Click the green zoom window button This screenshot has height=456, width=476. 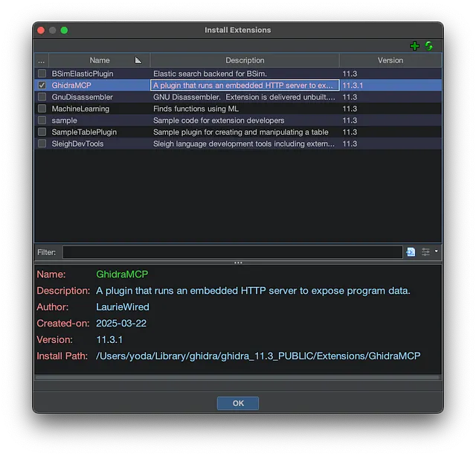coord(64,30)
